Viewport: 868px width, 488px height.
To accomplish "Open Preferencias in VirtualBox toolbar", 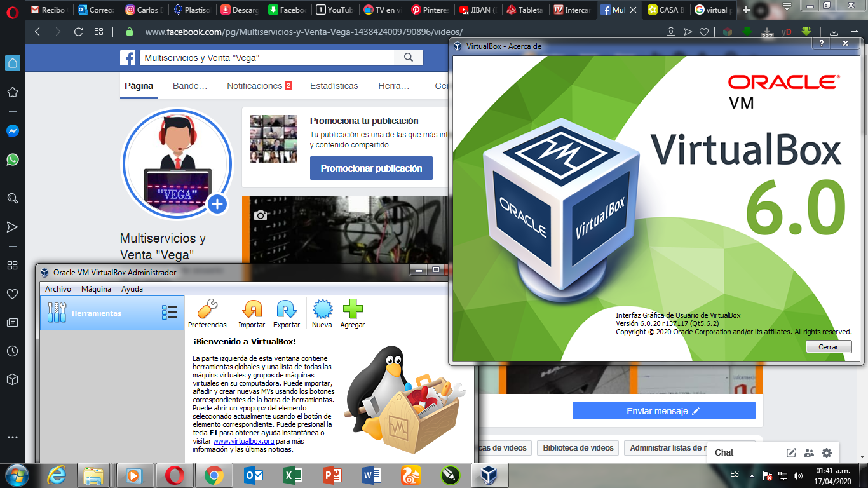I will tap(207, 314).
